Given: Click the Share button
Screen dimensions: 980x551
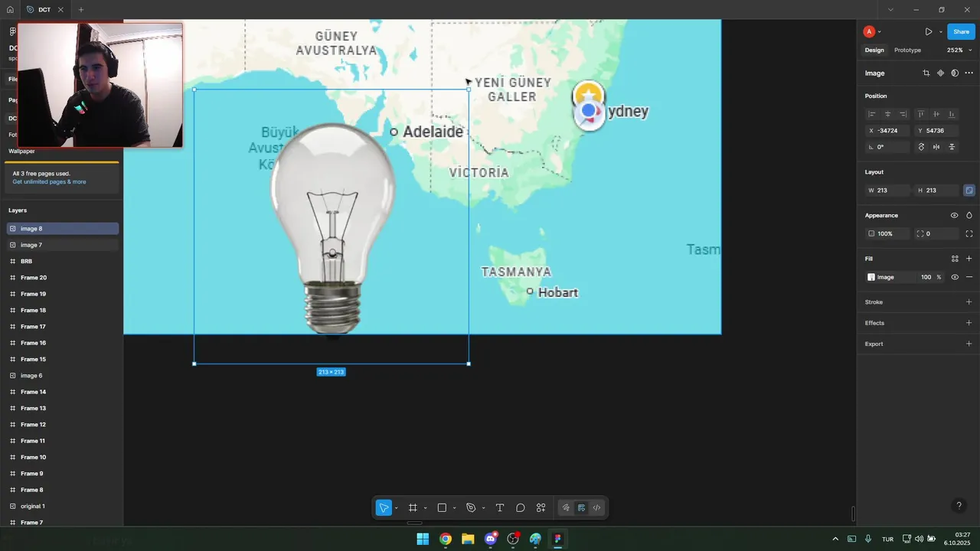Looking at the screenshot, I should click(961, 32).
